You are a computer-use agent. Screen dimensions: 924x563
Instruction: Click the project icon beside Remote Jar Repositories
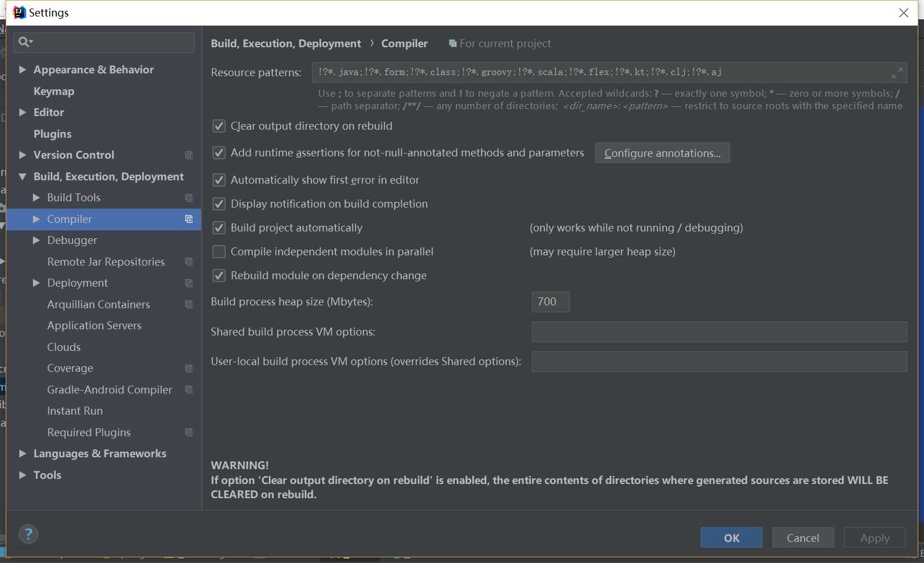[189, 262]
